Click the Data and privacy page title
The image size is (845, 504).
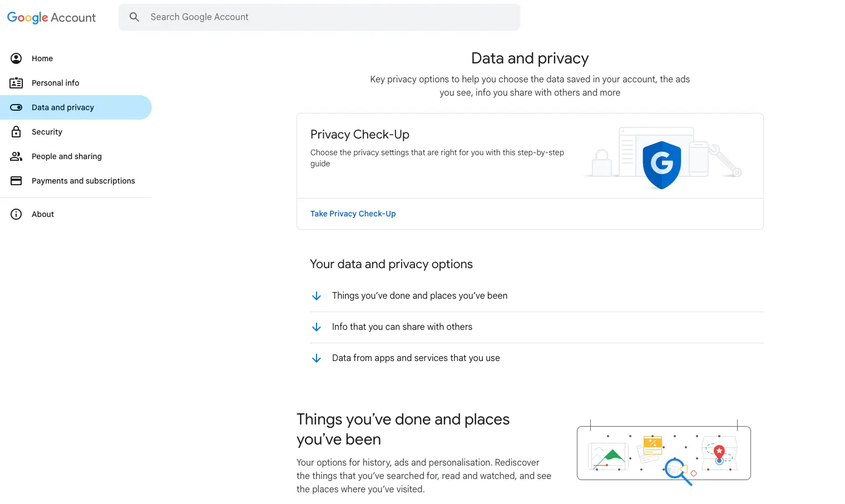pyautogui.click(x=530, y=58)
